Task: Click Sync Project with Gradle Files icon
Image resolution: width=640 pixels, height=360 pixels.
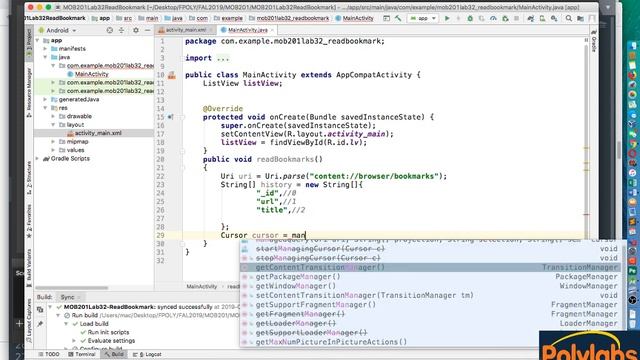Action: [x=531, y=18]
